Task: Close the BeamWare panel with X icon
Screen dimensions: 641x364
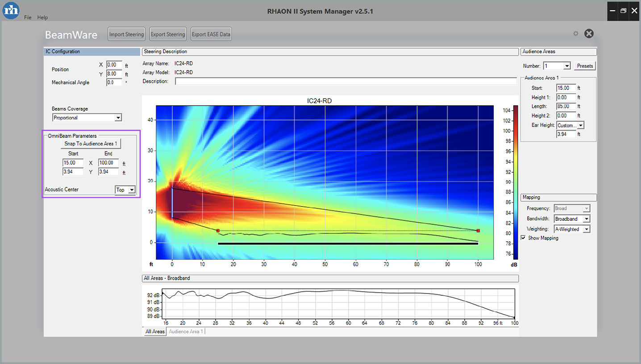Action: point(589,34)
